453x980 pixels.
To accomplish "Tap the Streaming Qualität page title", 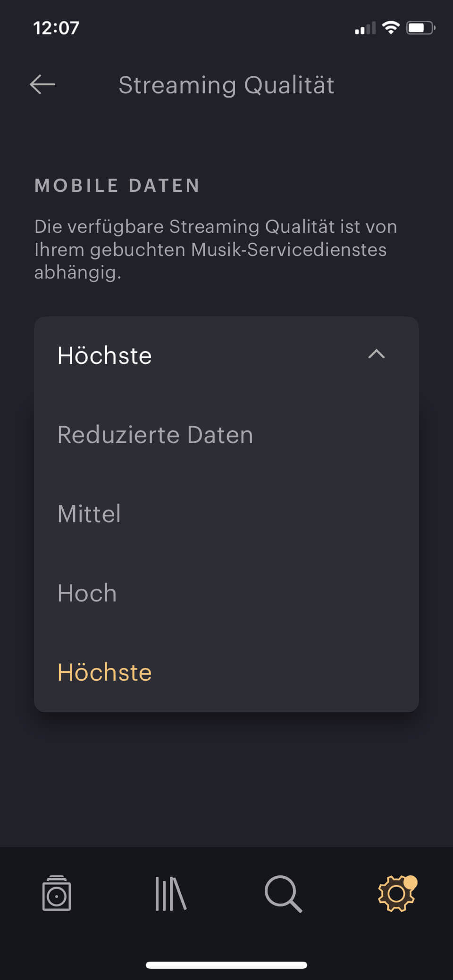I will click(226, 85).
